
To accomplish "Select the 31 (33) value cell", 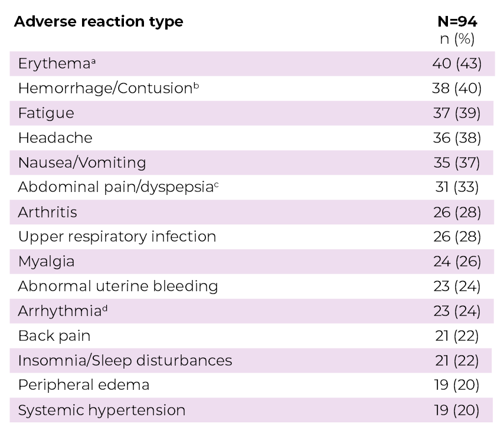I will [457, 188].
